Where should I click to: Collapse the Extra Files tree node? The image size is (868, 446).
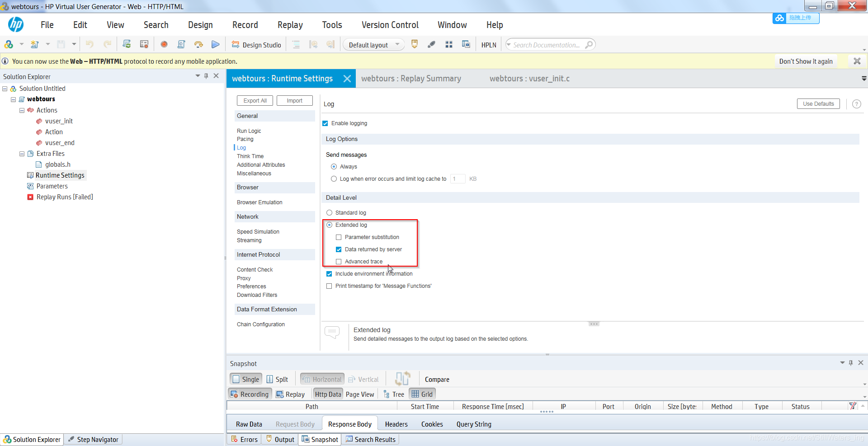(22, 154)
